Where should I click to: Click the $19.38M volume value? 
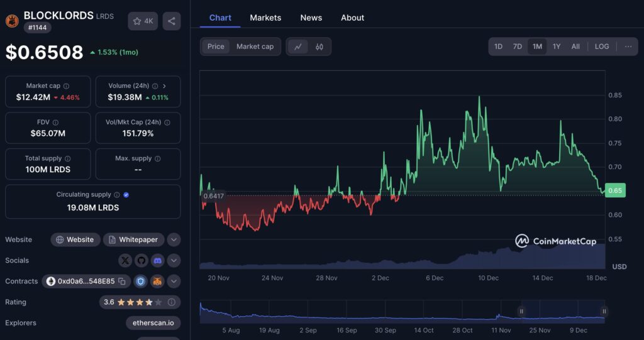[x=125, y=98]
